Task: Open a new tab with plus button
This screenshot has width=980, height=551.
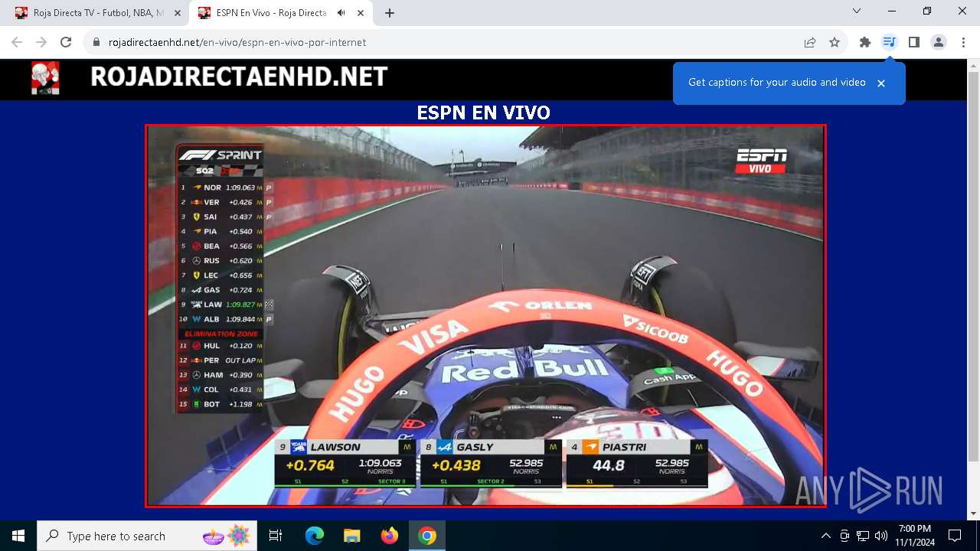Action: tap(390, 13)
